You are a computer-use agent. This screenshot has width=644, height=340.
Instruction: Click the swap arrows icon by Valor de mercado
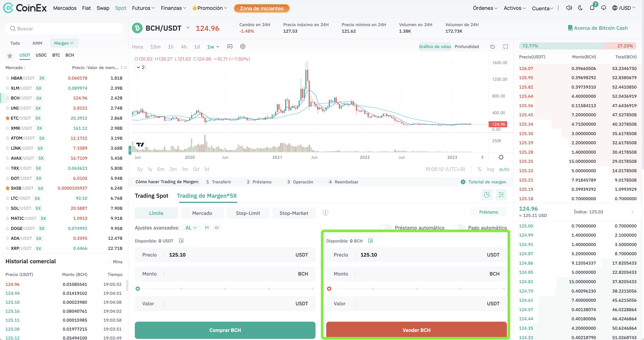coord(125,68)
